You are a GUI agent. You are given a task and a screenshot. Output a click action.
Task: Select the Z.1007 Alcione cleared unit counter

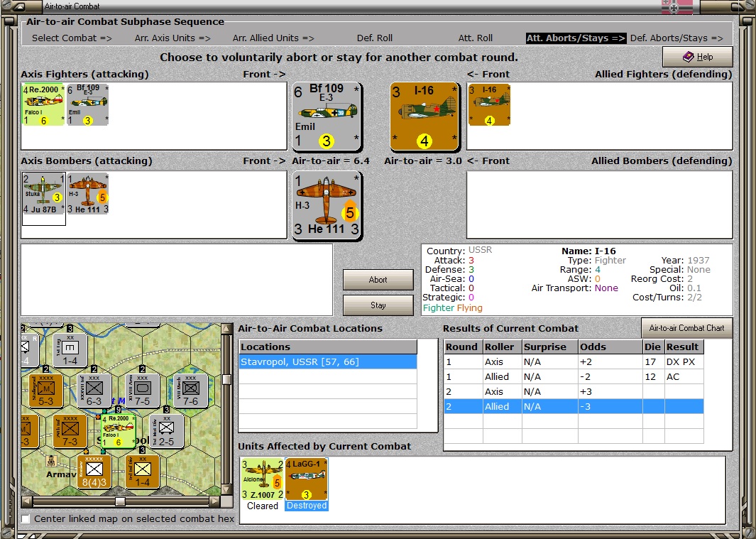pyautogui.click(x=263, y=479)
